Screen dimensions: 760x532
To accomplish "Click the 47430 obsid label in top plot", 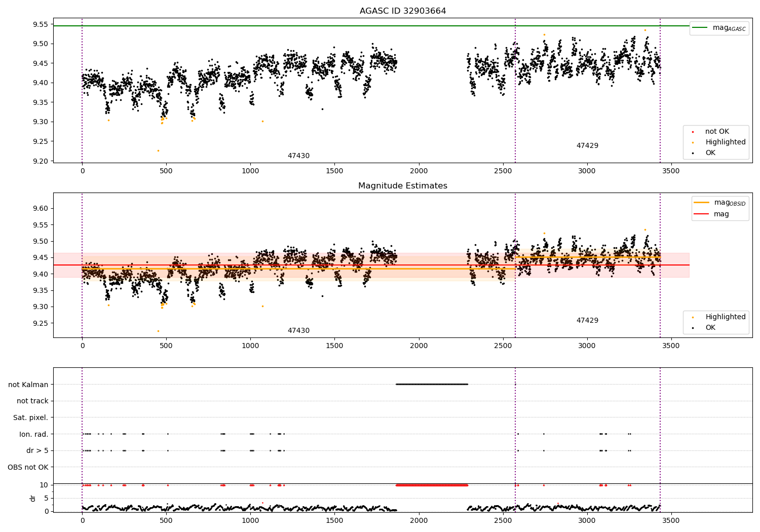I will [298, 156].
